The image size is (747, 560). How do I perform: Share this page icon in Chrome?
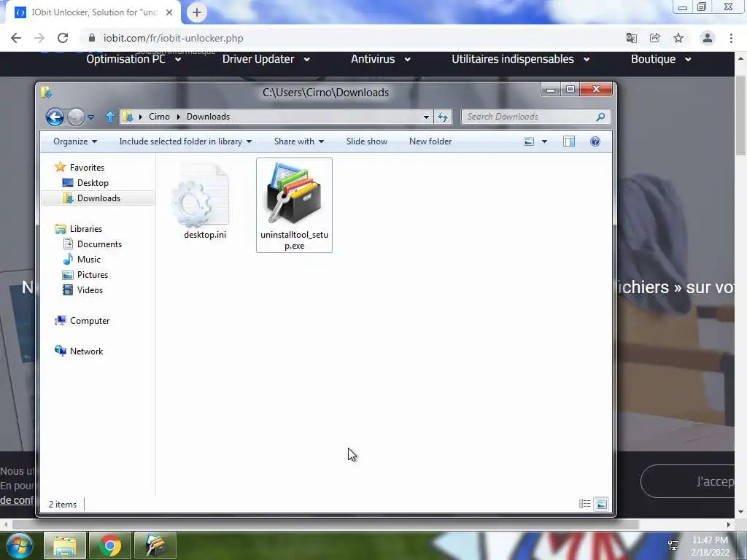pos(655,38)
